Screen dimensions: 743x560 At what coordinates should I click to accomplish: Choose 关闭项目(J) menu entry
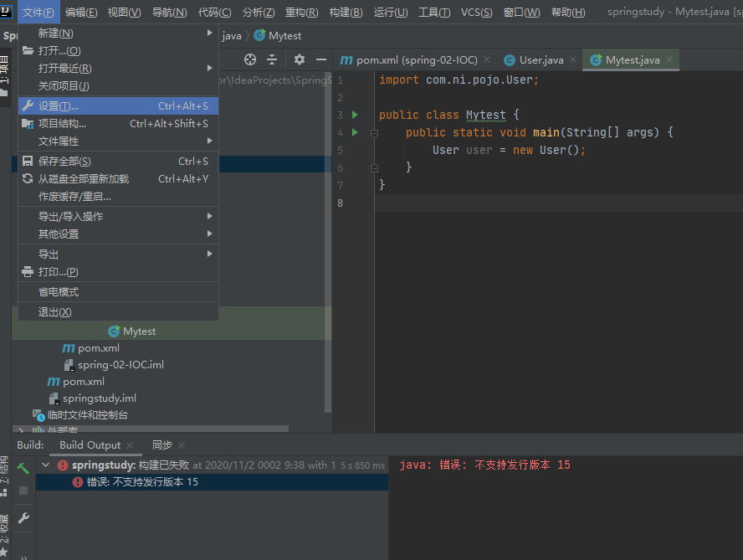[x=119, y=86]
